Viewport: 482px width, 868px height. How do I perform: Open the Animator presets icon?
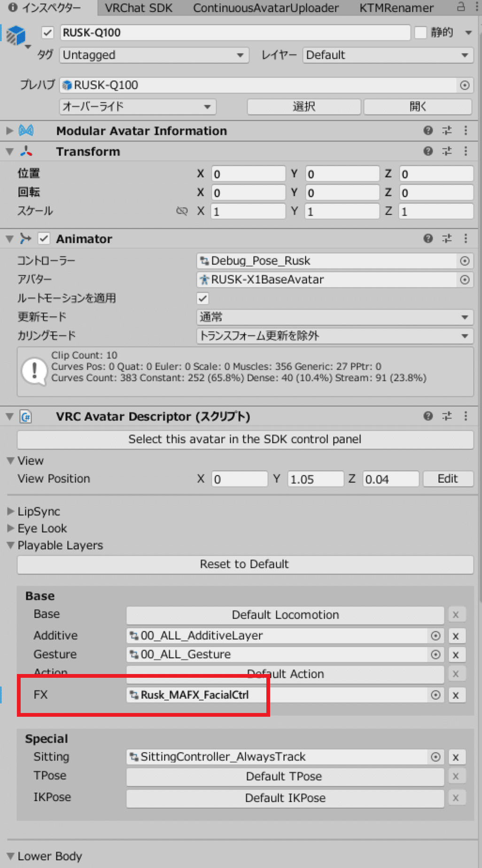[x=447, y=239]
